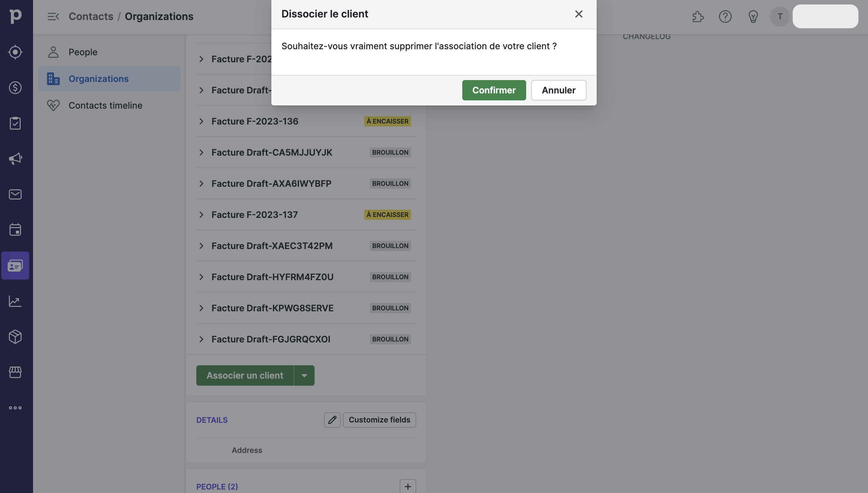Open Contacts timeline menu item
The image size is (868, 493).
109,105
